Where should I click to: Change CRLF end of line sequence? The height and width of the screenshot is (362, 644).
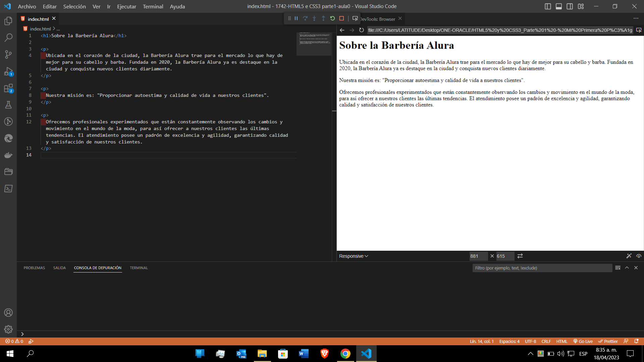click(546, 341)
